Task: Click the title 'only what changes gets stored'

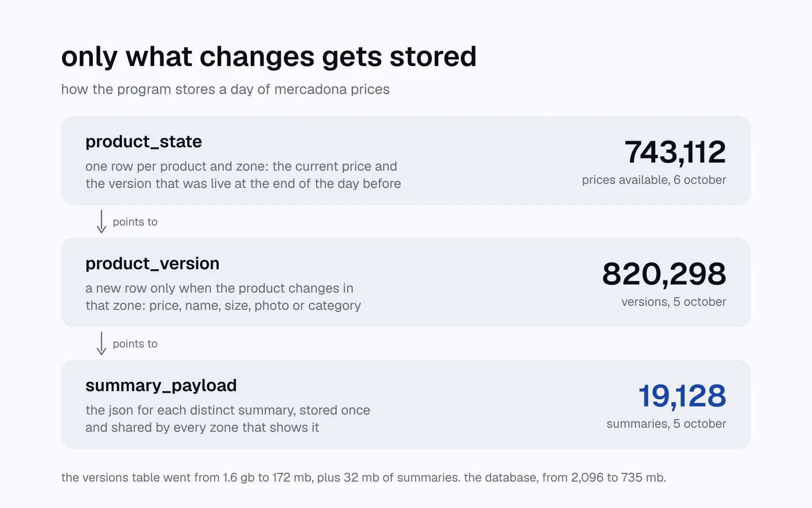Action: 269,56
